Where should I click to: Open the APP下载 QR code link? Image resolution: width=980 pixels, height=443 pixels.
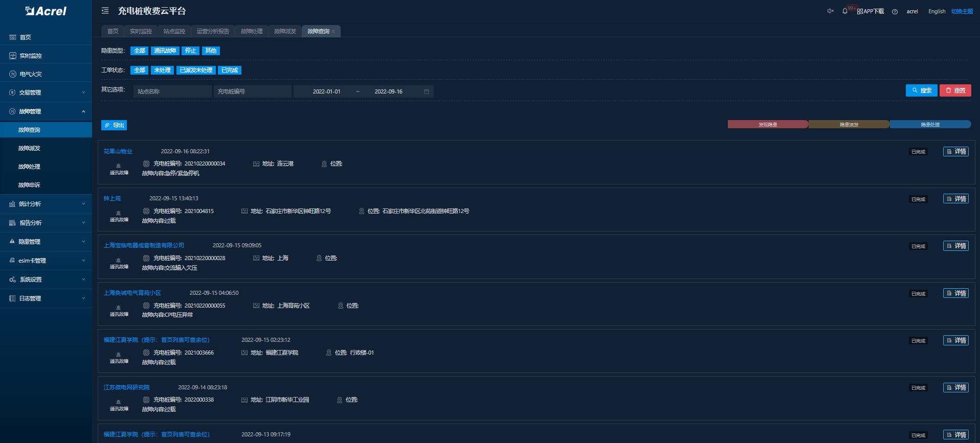tap(870, 11)
